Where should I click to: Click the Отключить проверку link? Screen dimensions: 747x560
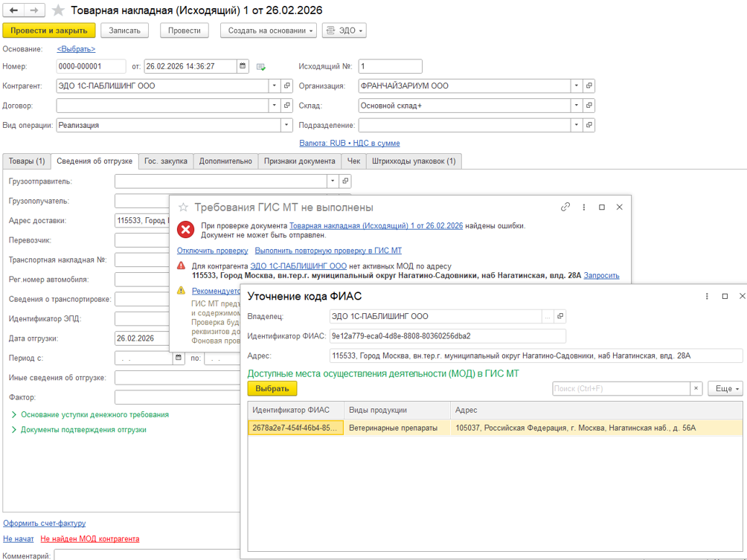212,251
